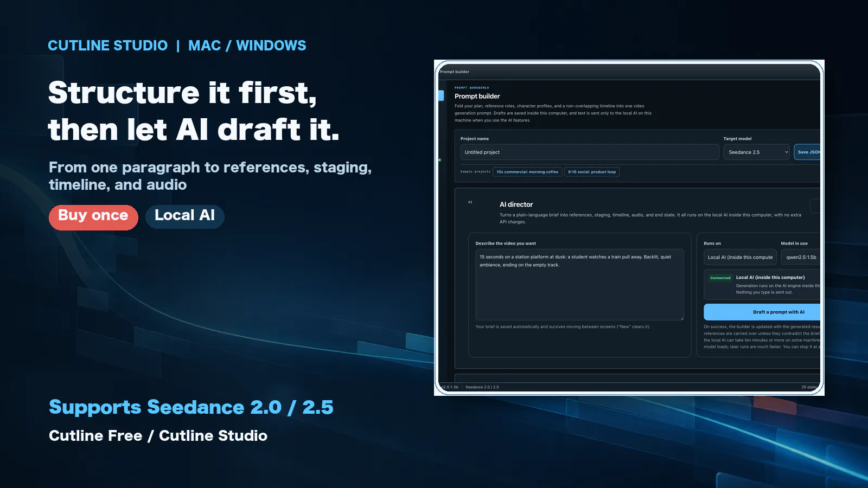Click the 'Model in use' field label

tap(794, 243)
